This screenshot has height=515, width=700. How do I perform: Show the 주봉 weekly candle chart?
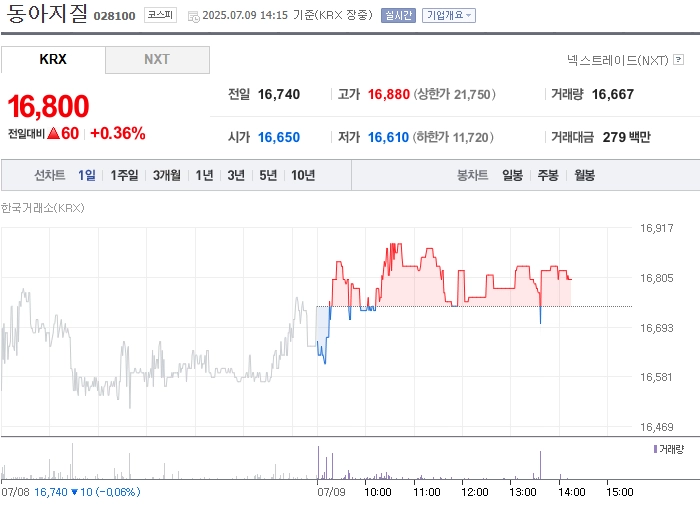(548, 175)
